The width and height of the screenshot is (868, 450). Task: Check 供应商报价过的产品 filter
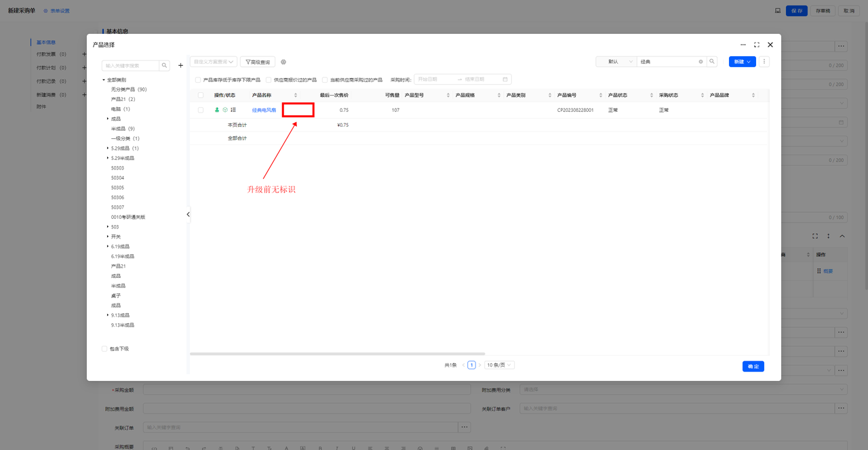click(x=268, y=79)
